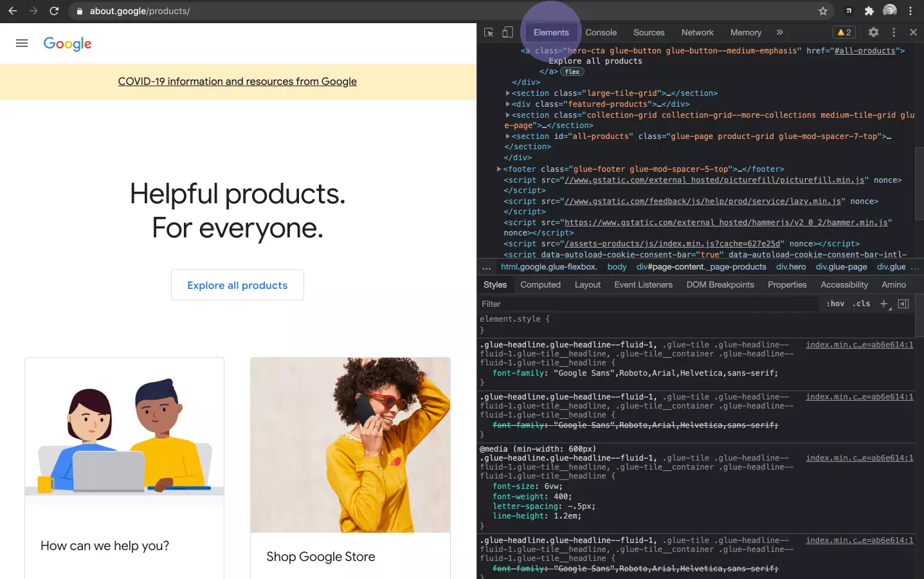Switch to the Console tab
924x579 pixels.
pyautogui.click(x=601, y=32)
